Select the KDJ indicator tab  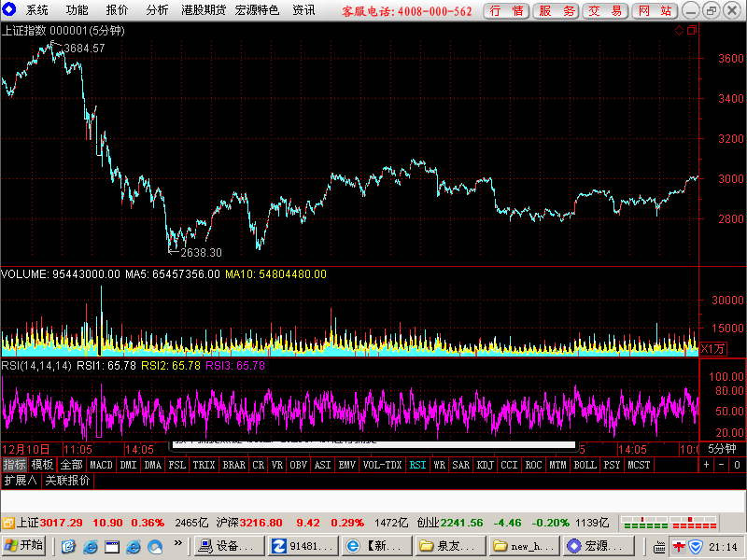pos(485,465)
